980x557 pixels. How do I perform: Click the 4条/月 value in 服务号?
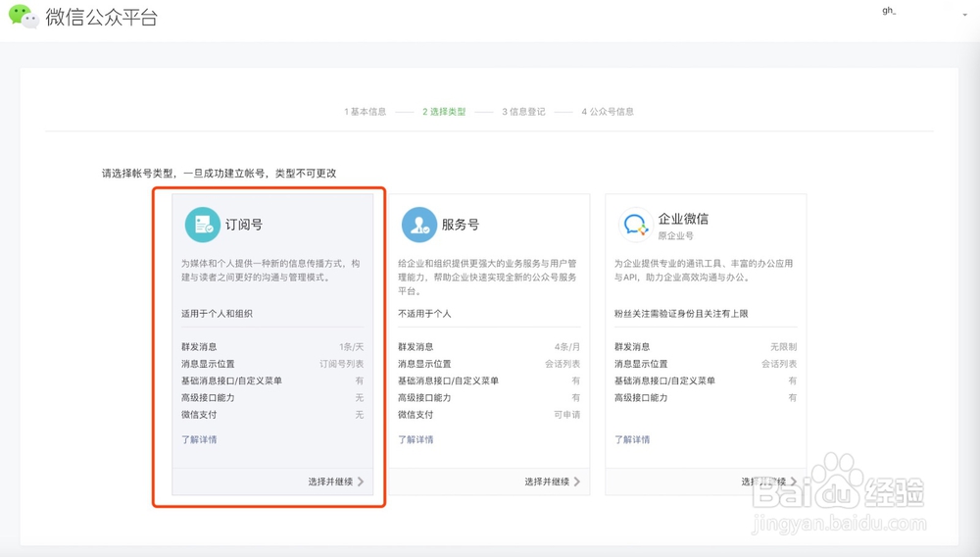click(x=567, y=346)
